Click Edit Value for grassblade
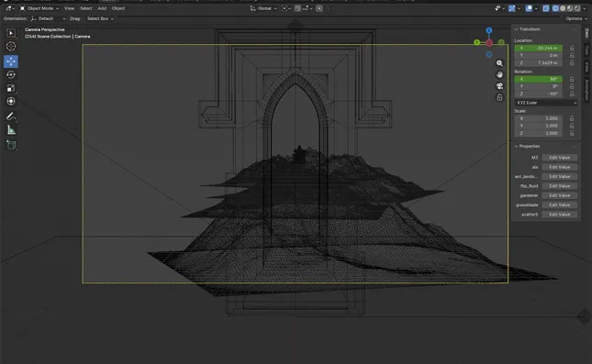The height and width of the screenshot is (364, 592). [x=560, y=204]
